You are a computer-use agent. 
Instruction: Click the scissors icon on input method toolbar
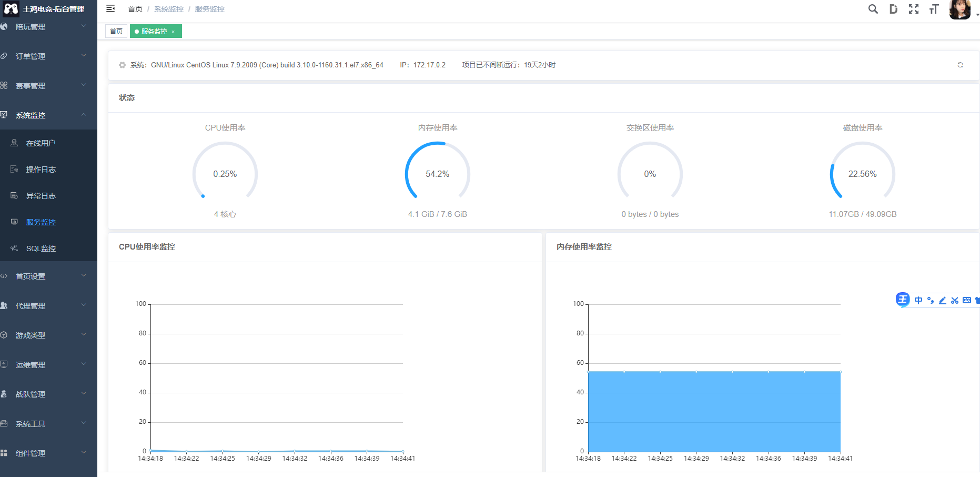[955, 300]
